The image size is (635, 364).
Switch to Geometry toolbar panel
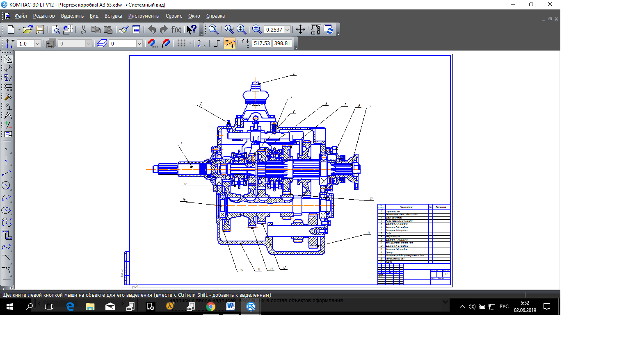pos(8,59)
